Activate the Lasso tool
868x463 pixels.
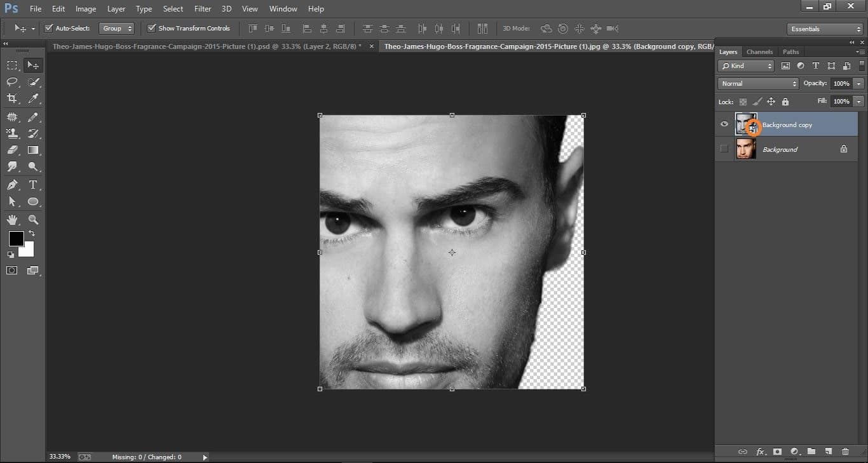[11, 81]
